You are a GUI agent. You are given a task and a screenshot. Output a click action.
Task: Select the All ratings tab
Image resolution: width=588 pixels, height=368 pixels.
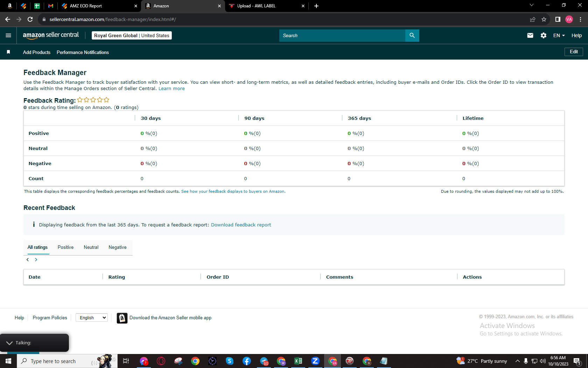click(37, 247)
